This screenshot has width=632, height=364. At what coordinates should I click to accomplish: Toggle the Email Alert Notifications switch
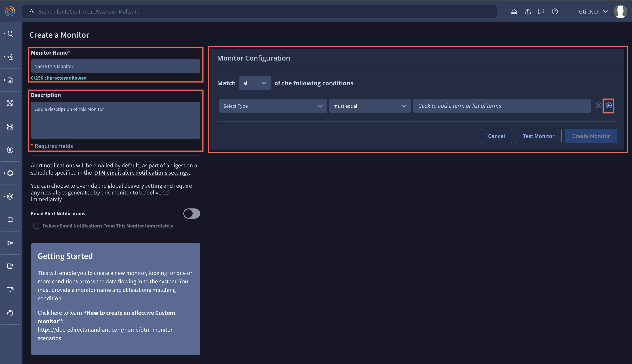click(x=192, y=214)
